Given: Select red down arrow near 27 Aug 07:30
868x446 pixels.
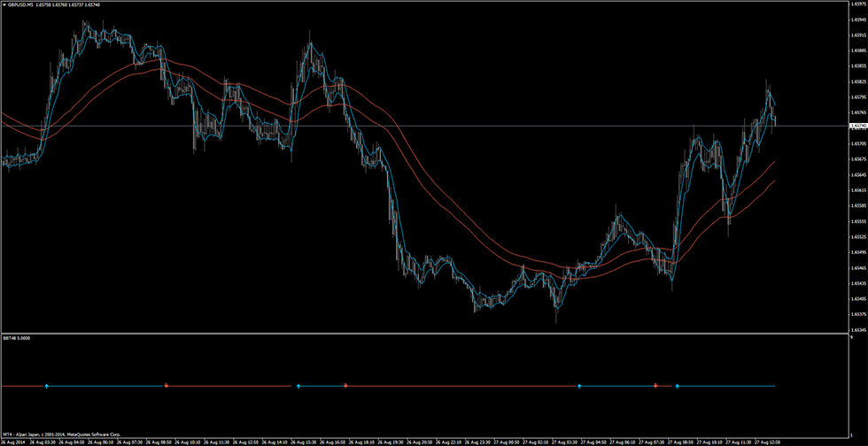Looking at the screenshot, I should (655, 385).
